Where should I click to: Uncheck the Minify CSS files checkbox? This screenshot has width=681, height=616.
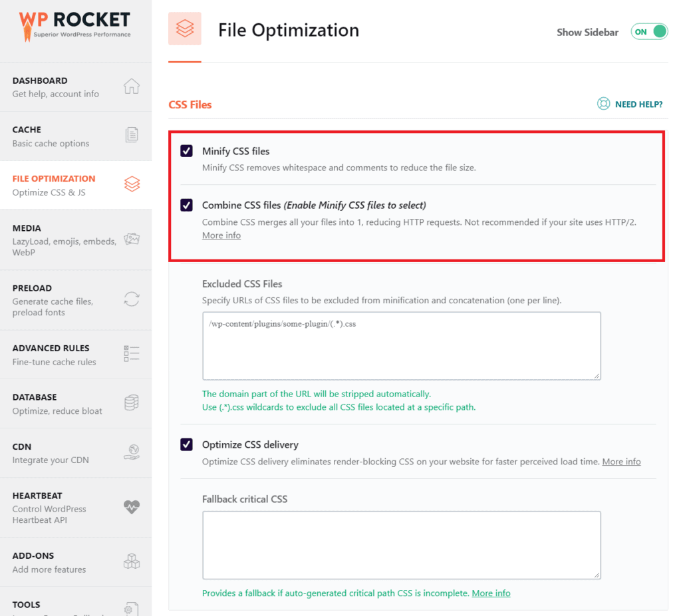point(187,151)
